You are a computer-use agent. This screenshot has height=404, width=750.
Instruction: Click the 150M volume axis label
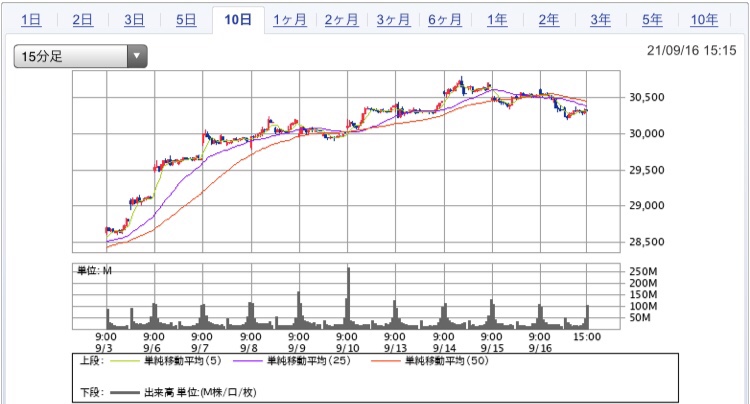pyautogui.click(x=643, y=295)
